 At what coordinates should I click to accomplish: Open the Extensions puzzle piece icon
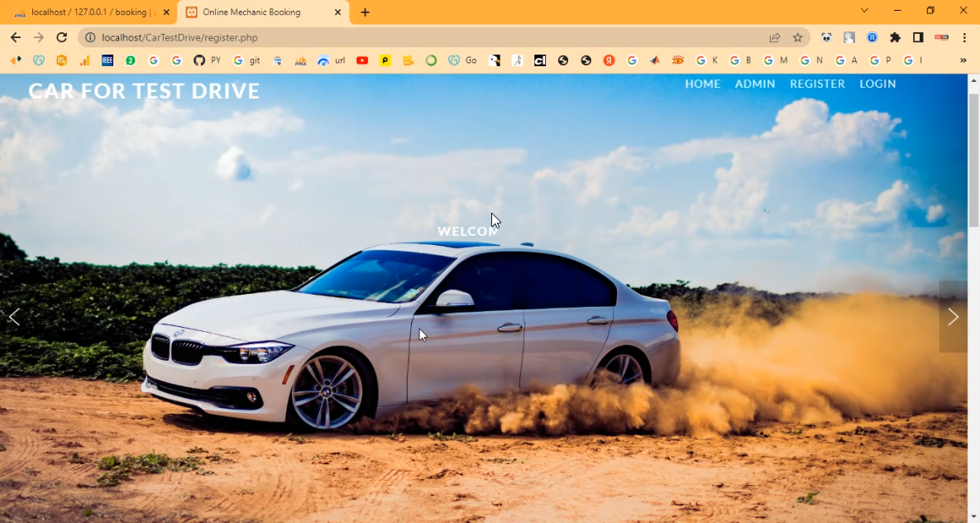(x=895, y=37)
